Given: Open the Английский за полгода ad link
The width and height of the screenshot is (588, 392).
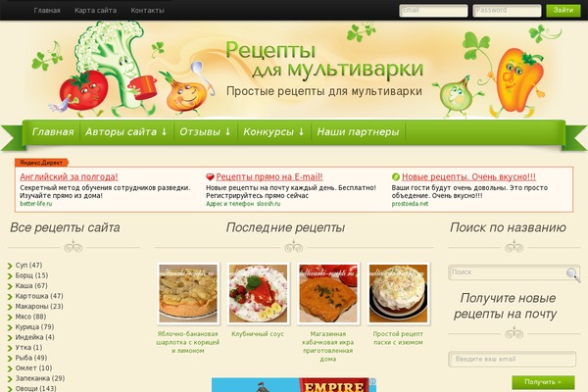Looking at the screenshot, I should 69,176.
